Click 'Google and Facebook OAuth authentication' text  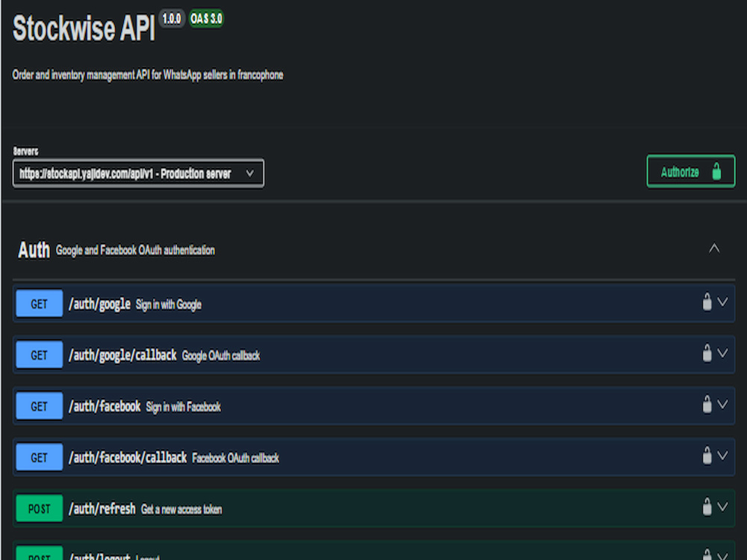(135, 250)
